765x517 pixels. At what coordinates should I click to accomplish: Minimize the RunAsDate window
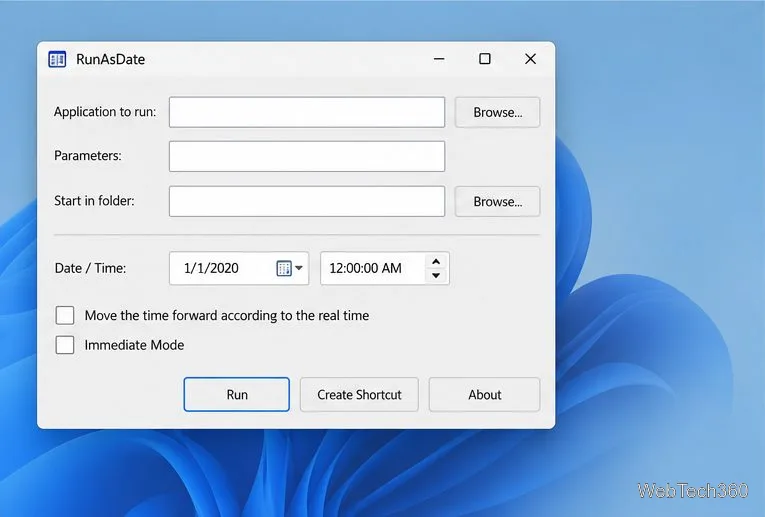439,59
